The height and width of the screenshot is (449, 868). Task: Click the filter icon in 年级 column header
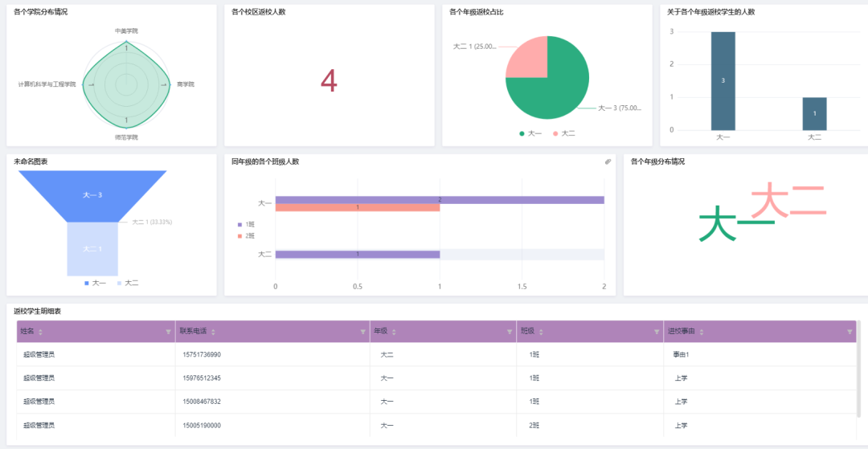[510, 332]
